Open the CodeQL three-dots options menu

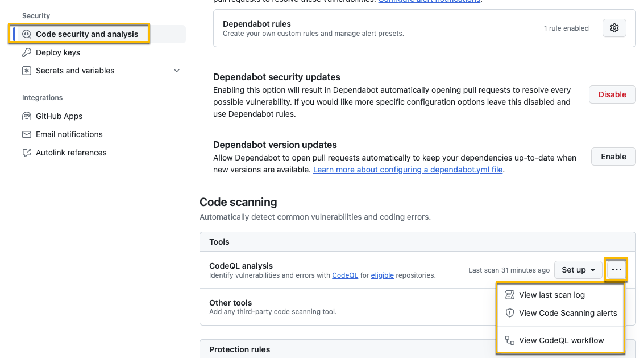point(617,270)
